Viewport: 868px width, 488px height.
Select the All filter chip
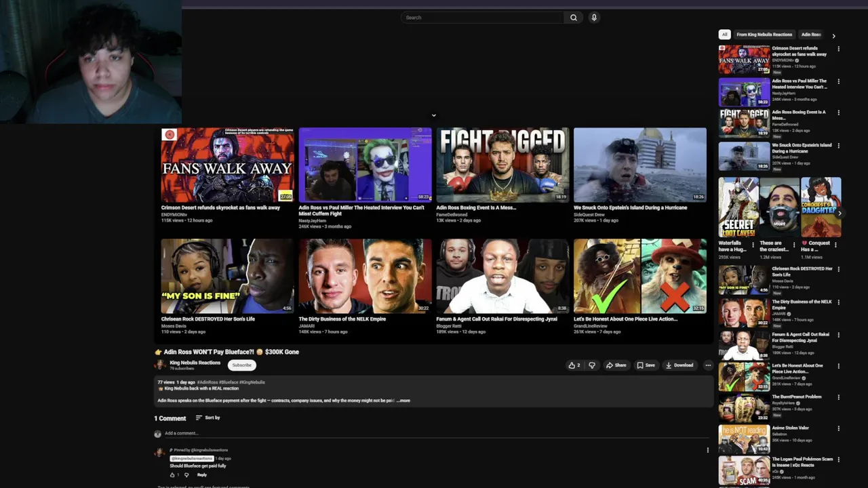(724, 35)
